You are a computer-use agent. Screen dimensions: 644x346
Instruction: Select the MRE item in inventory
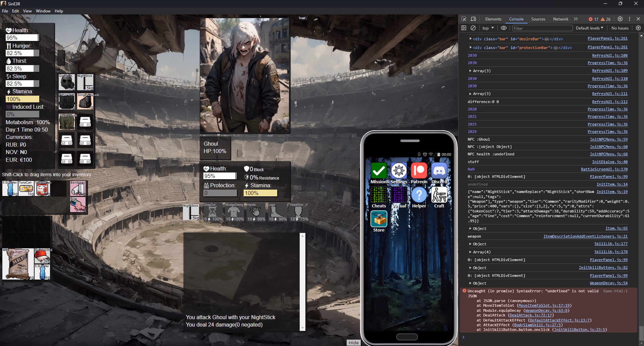18,264
